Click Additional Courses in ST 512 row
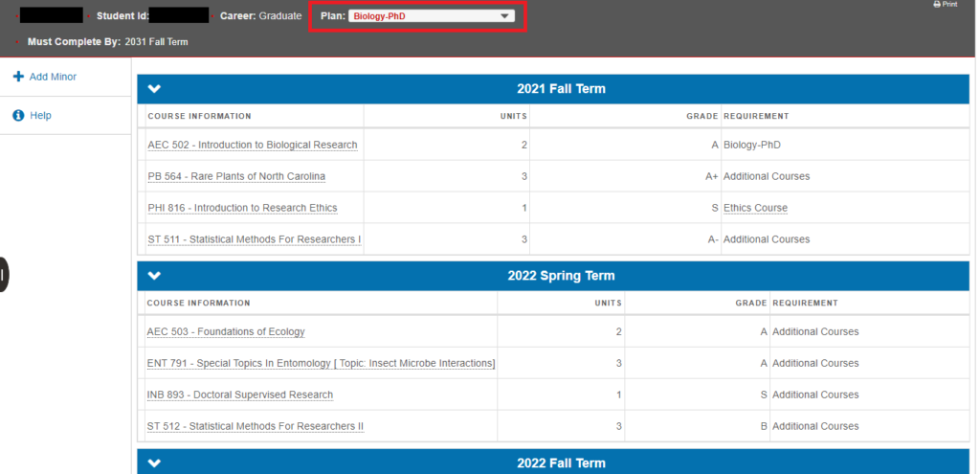980x474 pixels. pyautogui.click(x=815, y=426)
